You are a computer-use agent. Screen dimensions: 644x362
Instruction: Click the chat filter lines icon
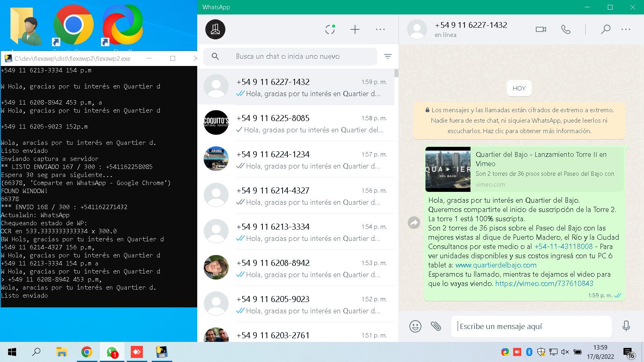click(388, 57)
